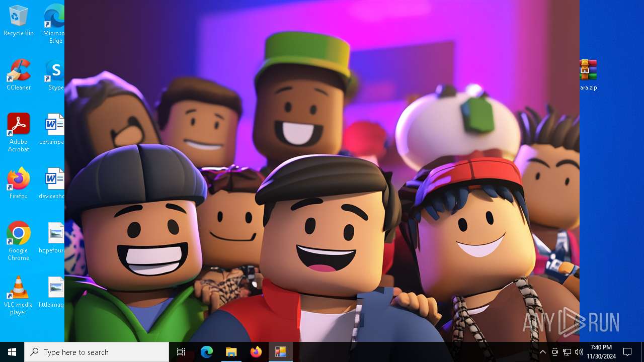This screenshot has height=362, width=644.
Task: Expand the hidden system tray icons
Action: (x=543, y=352)
